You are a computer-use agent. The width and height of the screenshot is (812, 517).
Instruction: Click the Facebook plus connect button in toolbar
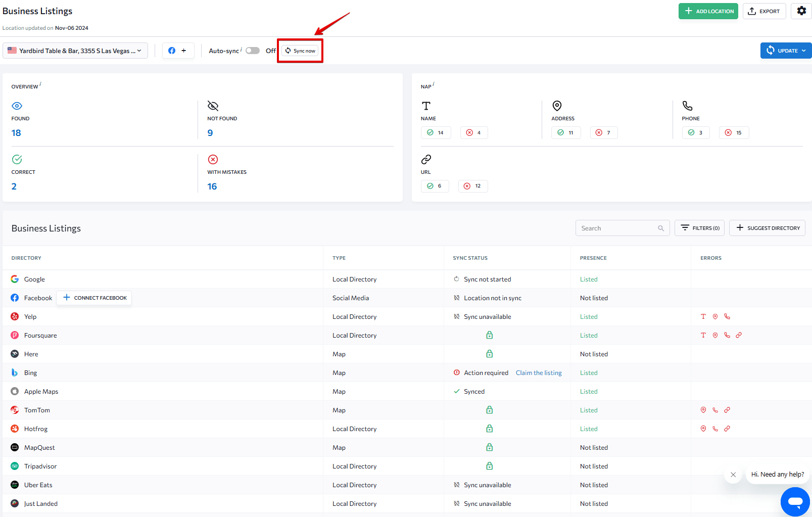coord(178,51)
